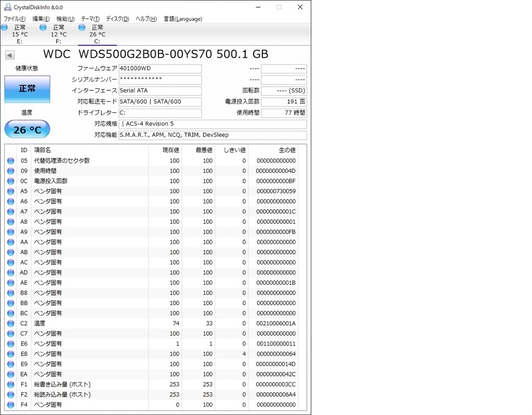
Task: Select drive E: status orb at 15 °C
Action: (x=4, y=28)
